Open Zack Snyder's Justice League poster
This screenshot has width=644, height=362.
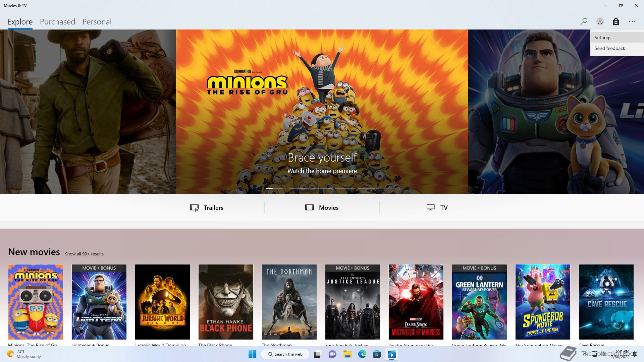353,302
